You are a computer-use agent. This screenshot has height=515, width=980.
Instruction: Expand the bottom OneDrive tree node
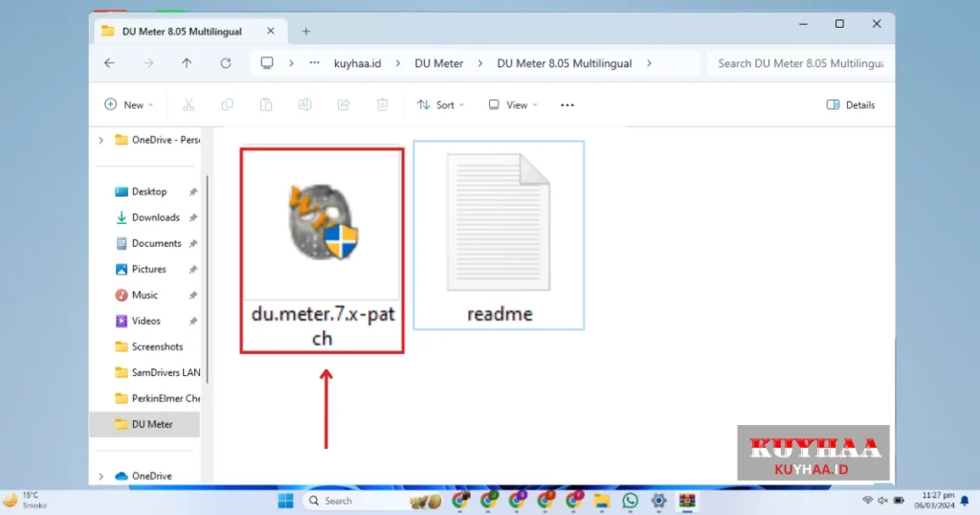point(101,477)
